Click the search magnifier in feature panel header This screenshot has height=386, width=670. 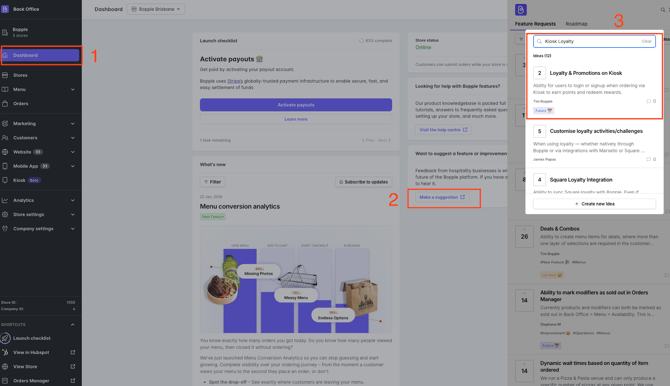[x=663, y=9]
